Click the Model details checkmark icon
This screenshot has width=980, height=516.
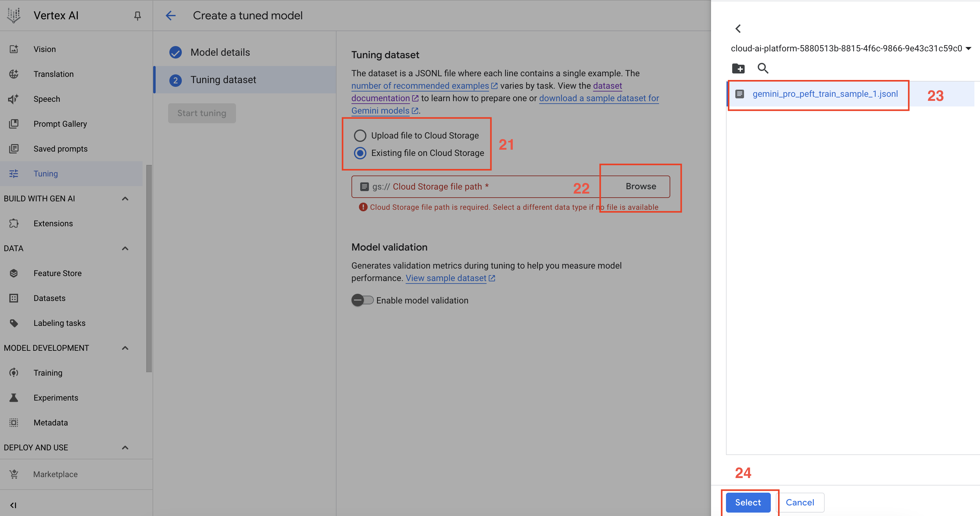tap(175, 53)
